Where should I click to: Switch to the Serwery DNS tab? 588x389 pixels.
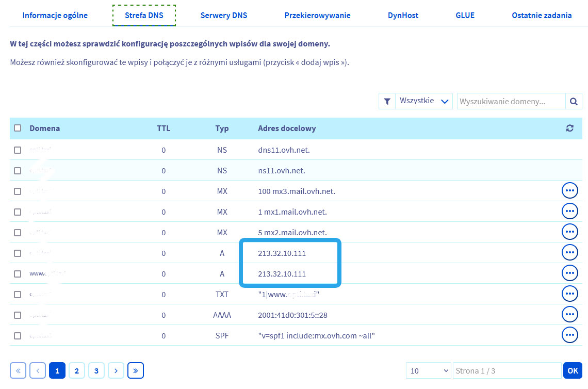point(224,15)
